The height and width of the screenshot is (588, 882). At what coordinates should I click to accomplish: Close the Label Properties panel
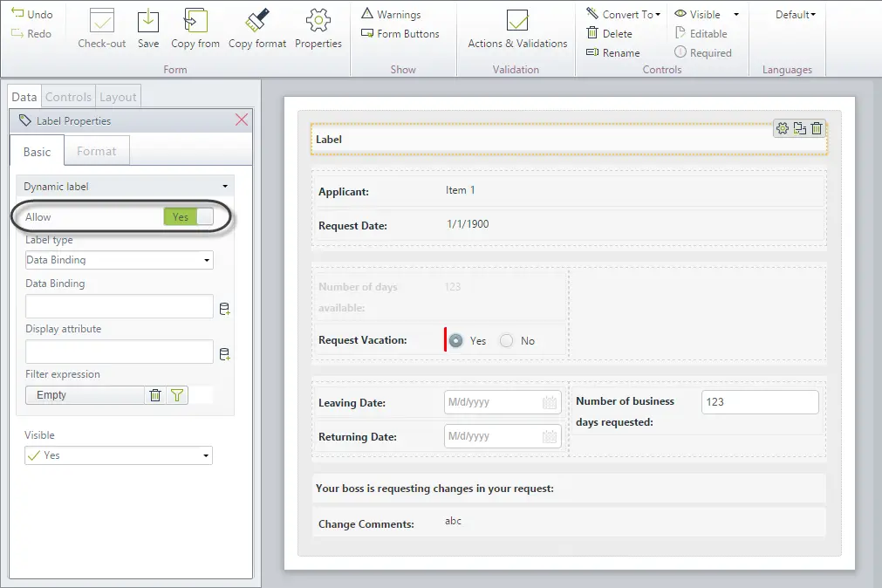(x=242, y=120)
